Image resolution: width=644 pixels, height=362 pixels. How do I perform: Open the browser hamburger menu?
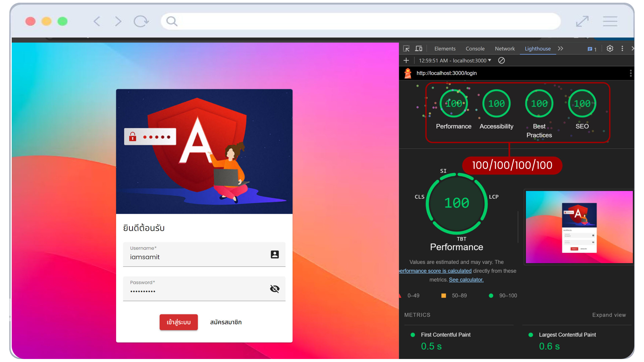610,21
